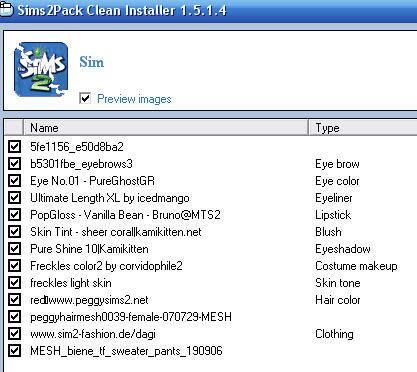The image size is (417, 372).
Task: Click the Eyeliner type cell
Action: pyautogui.click(x=334, y=198)
